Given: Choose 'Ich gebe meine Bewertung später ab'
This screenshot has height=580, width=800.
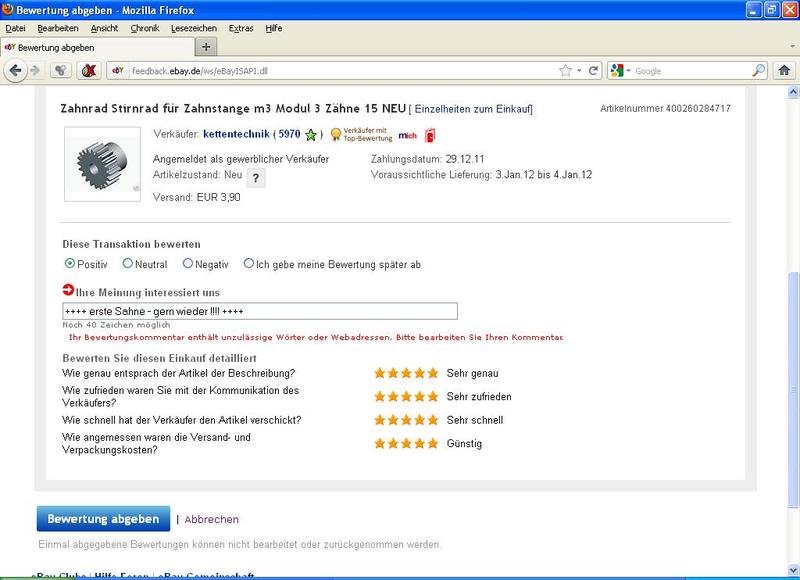Looking at the screenshot, I should click(x=248, y=263).
